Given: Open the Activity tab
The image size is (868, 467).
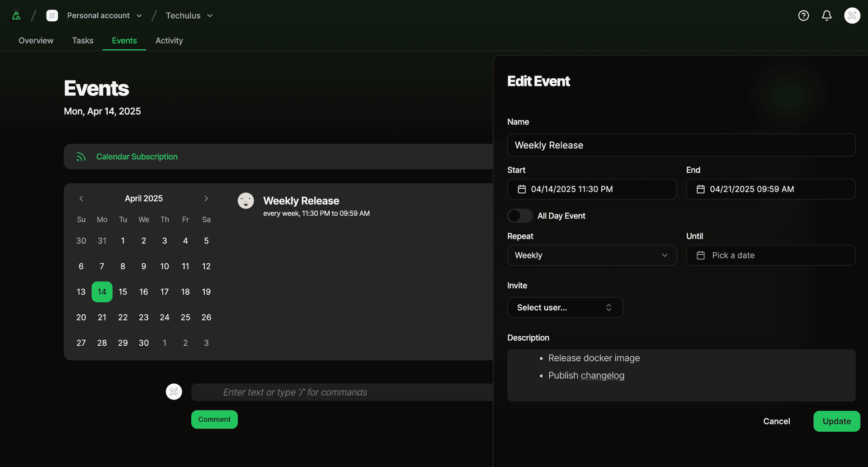Looking at the screenshot, I should pyautogui.click(x=169, y=40).
